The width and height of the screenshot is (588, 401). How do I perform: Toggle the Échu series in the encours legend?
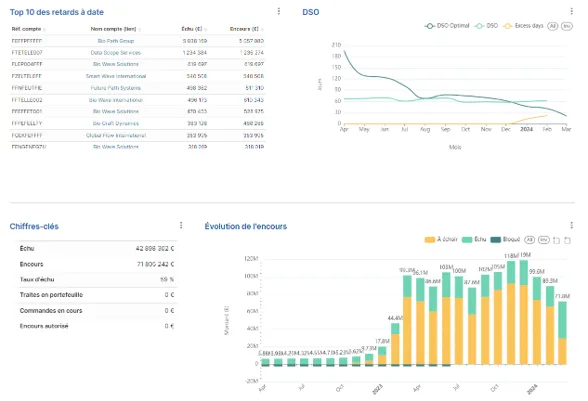pyautogui.click(x=474, y=239)
